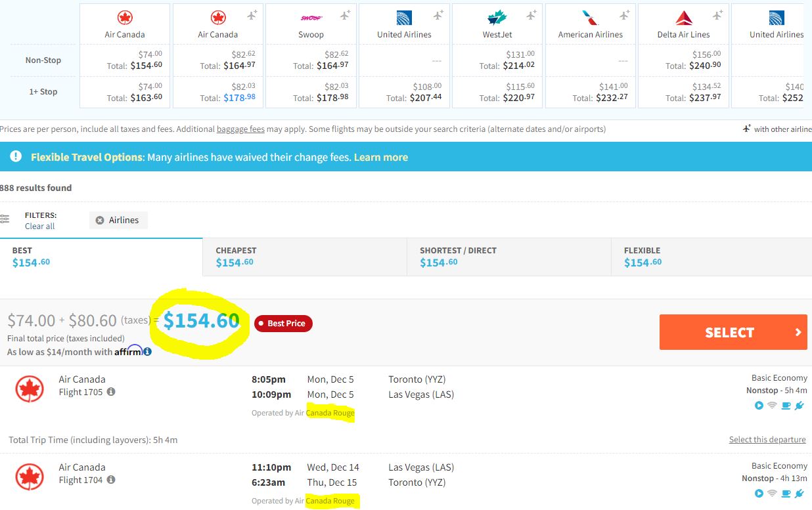The height and width of the screenshot is (510, 812).
Task: Click the American Airlines logo in matrix
Action: click(590, 18)
